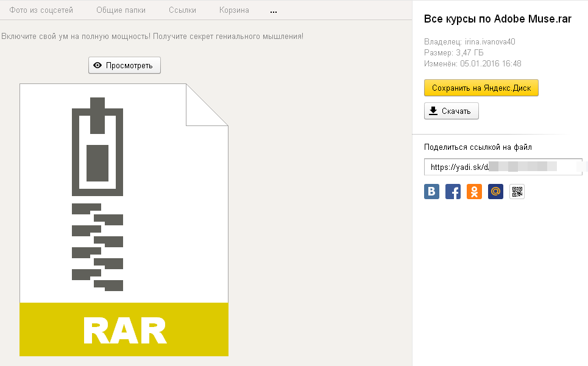588x366 pixels.
Task: Share the file on Facebook
Action: [x=453, y=191]
